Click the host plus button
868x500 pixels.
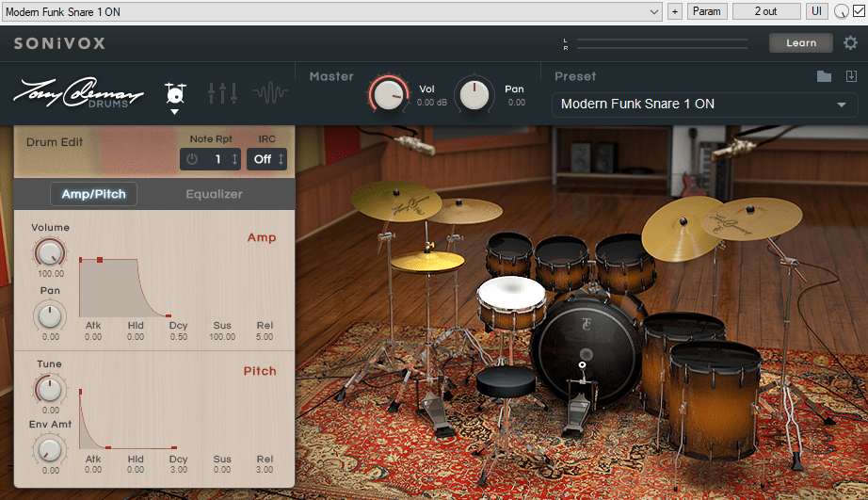pyautogui.click(x=675, y=11)
